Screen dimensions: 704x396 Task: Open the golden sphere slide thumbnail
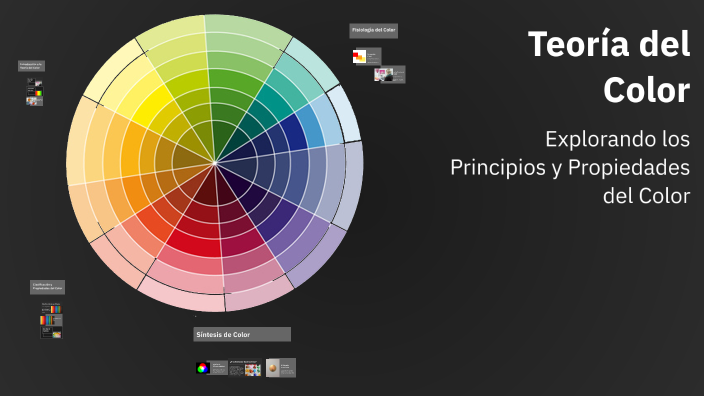(281, 368)
